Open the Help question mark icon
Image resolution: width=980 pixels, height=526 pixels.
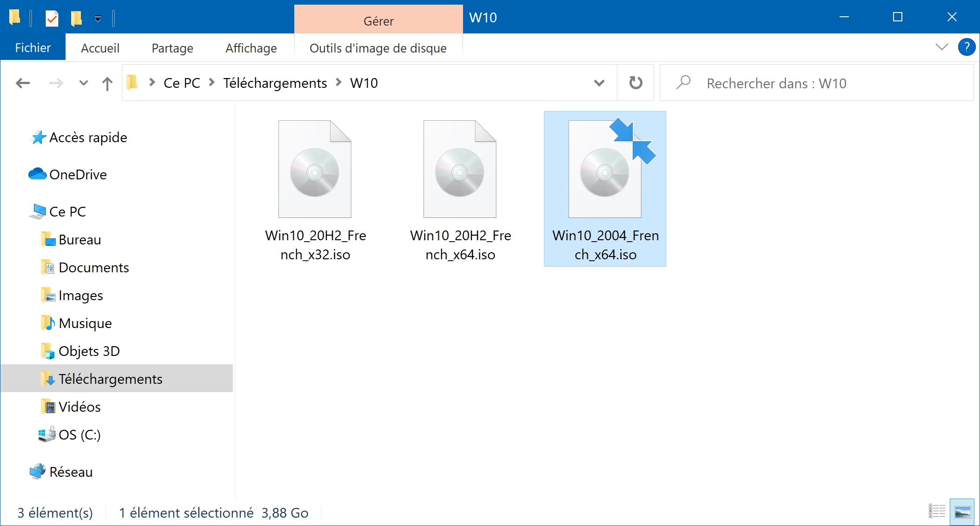[x=967, y=47]
